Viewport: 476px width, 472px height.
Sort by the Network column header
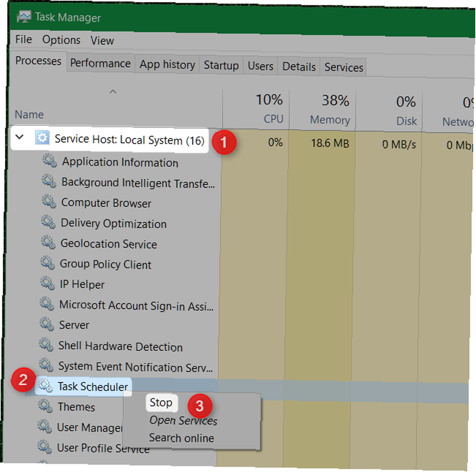tap(458, 122)
